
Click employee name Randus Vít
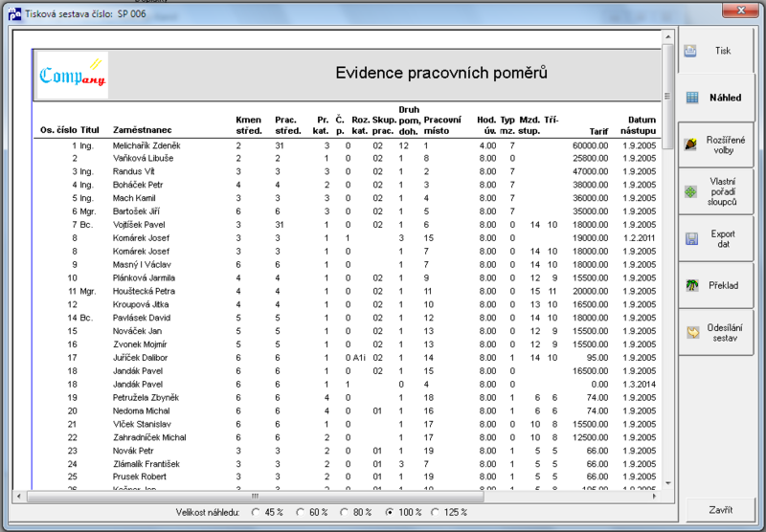coord(133,171)
